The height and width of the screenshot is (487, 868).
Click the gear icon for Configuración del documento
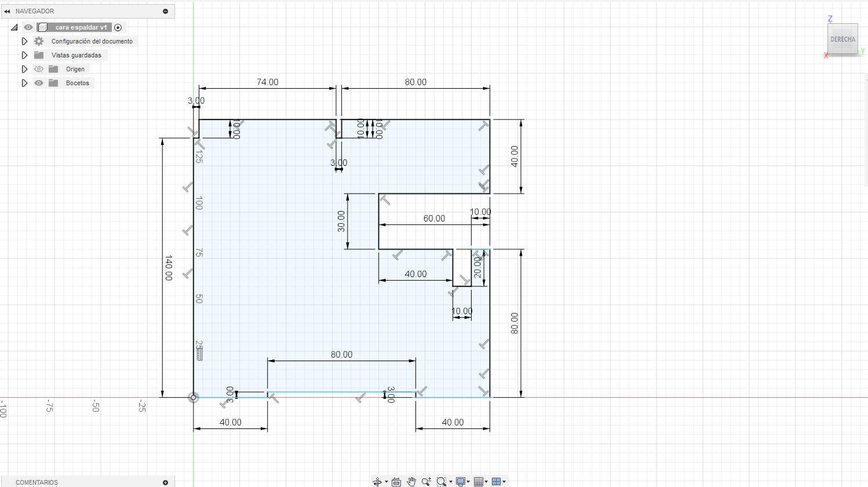pyautogui.click(x=39, y=41)
